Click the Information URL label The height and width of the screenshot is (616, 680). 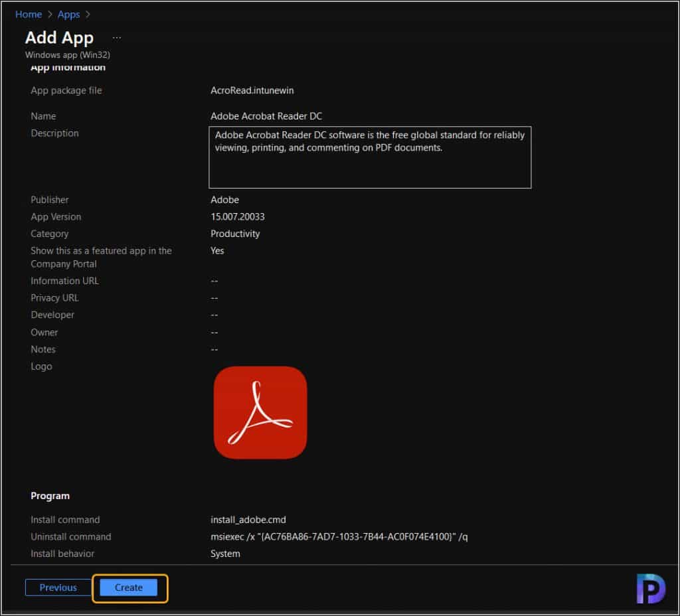click(64, 281)
